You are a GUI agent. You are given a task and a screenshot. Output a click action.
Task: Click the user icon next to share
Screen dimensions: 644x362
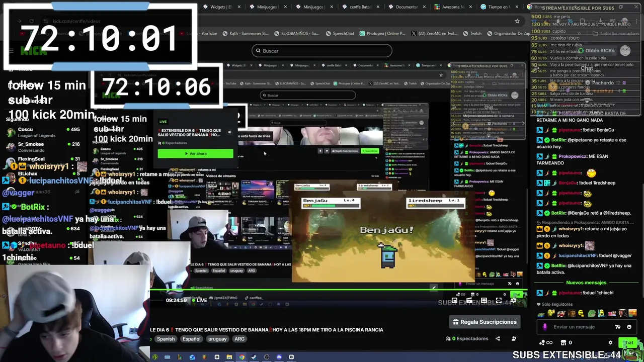[x=514, y=339]
